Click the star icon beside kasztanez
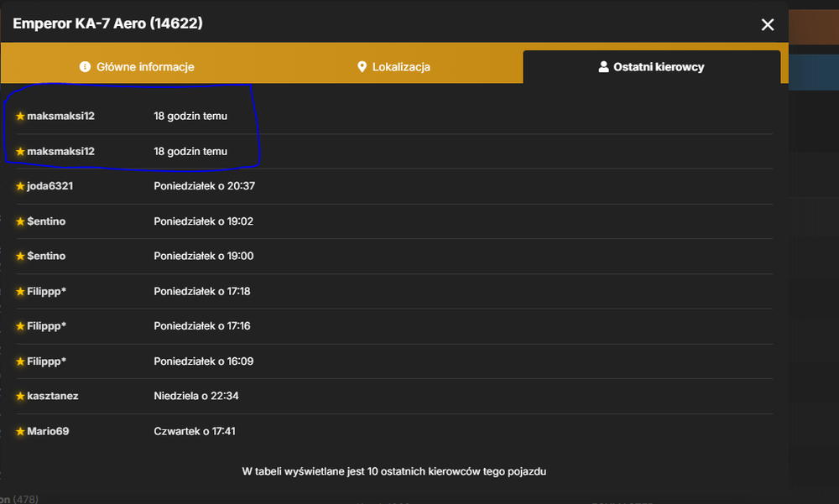The width and height of the screenshot is (839, 504). pyautogui.click(x=20, y=396)
